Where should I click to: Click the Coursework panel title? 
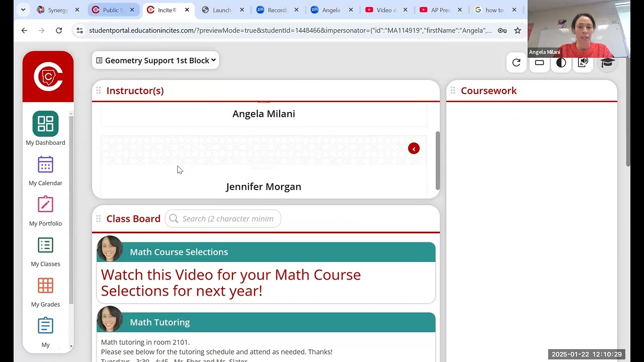pos(489,90)
